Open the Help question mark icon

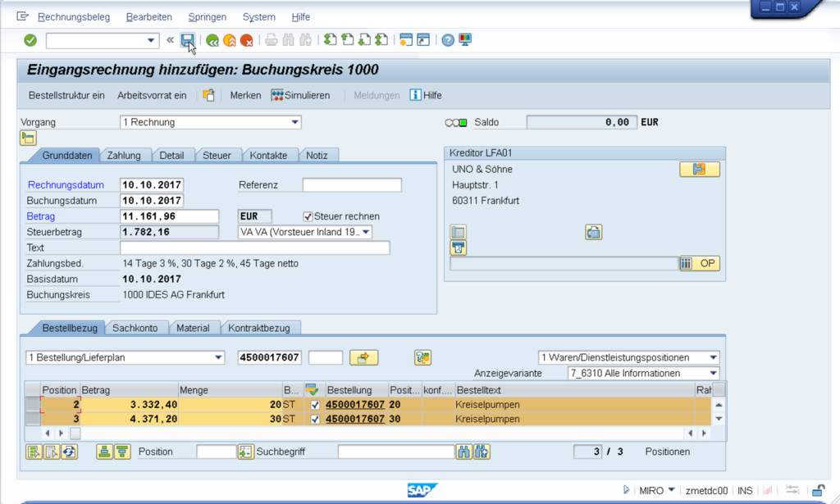point(448,40)
